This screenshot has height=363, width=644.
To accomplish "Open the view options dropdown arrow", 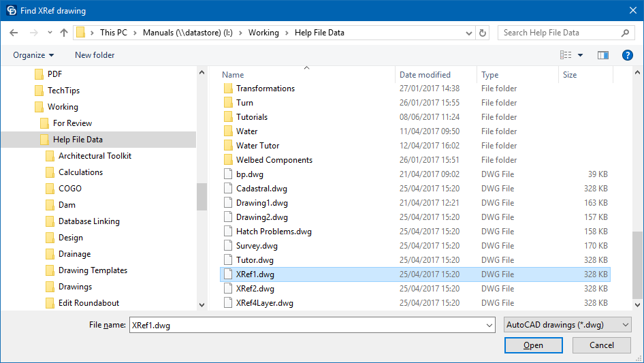I will (581, 55).
